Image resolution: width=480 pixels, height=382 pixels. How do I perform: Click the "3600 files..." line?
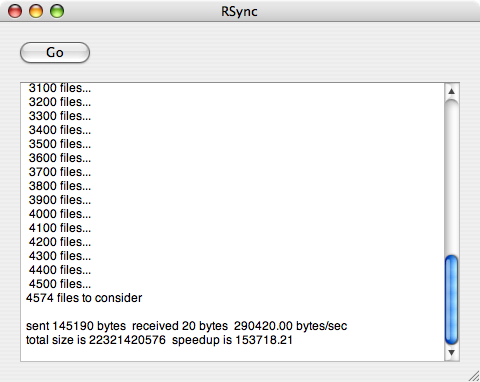click(x=60, y=158)
